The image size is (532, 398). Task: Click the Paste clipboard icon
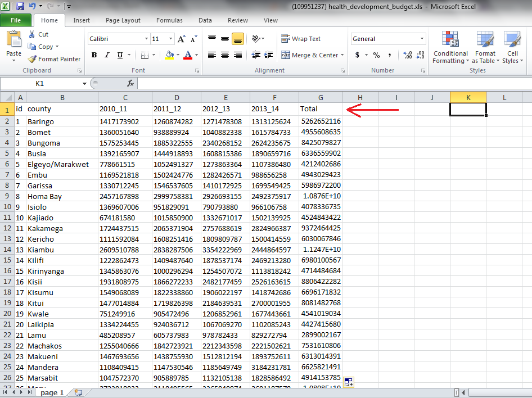pyautogui.click(x=14, y=39)
